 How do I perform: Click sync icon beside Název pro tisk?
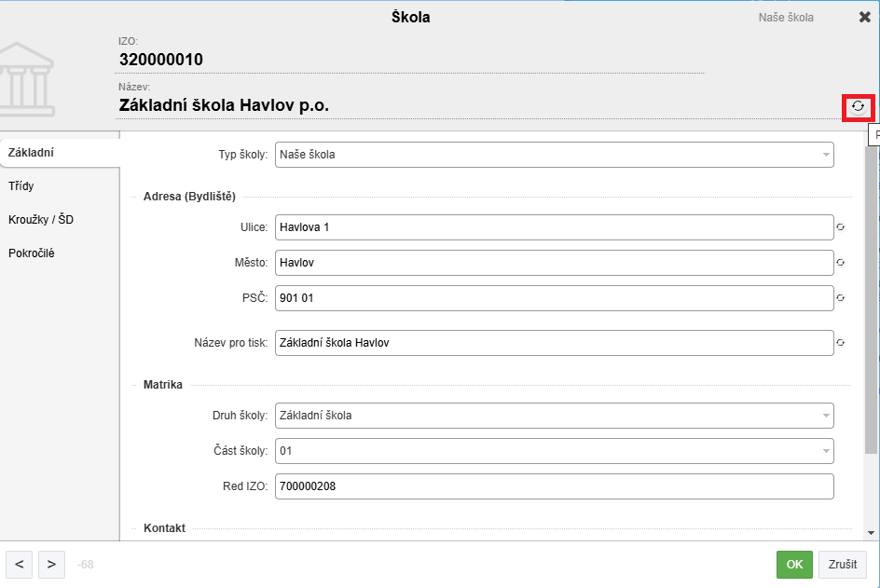click(x=840, y=343)
